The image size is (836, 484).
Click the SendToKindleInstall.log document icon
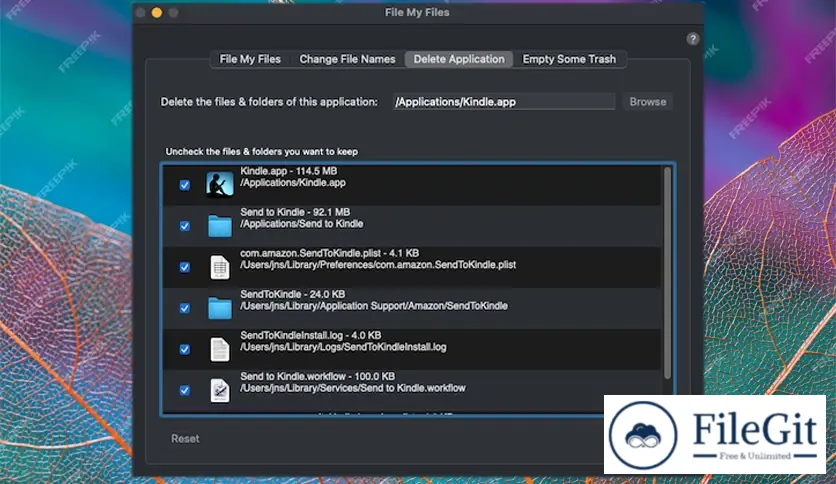[220, 349]
